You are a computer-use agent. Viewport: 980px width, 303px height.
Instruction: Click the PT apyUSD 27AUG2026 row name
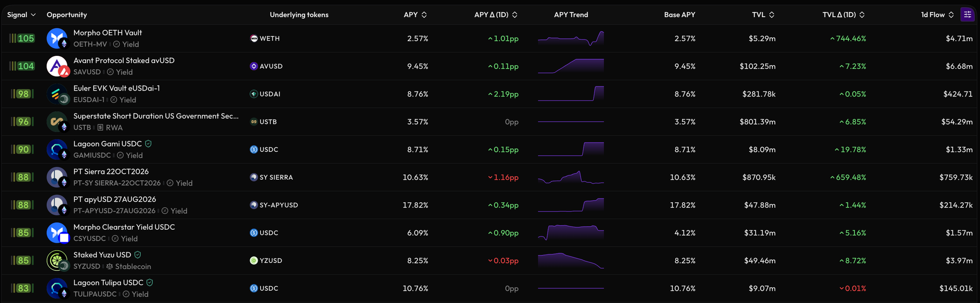115,200
